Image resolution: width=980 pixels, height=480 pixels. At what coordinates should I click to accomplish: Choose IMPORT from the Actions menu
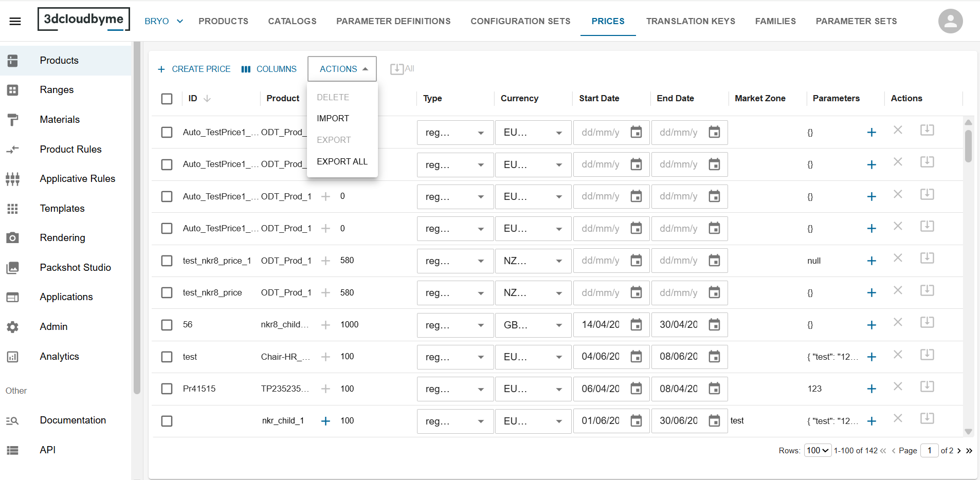pos(333,118)
